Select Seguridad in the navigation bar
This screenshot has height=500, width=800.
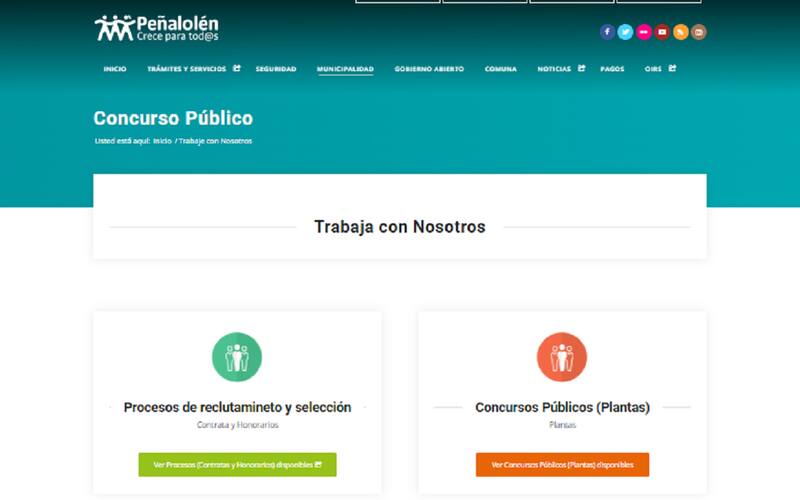[x=276, y=69]
